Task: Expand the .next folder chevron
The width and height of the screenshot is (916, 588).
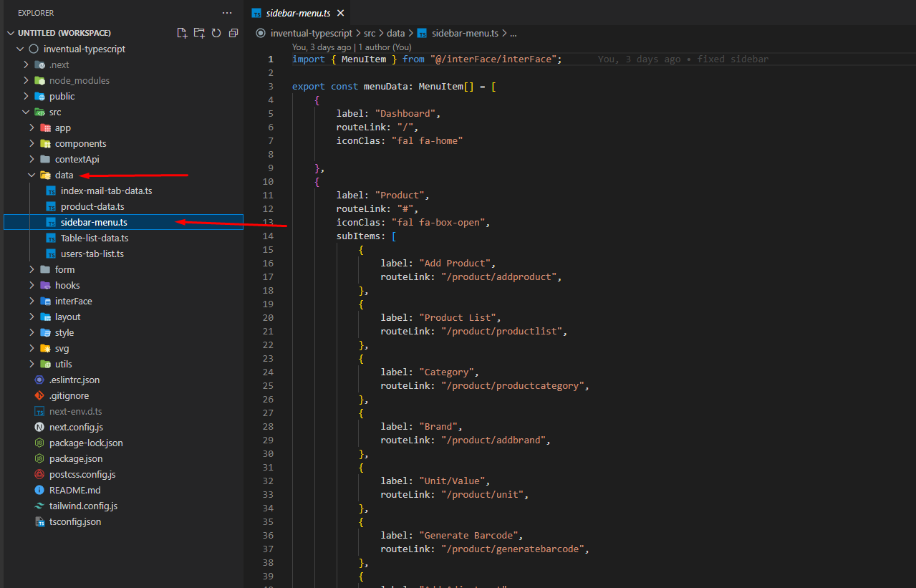Action: (x=26, y=64)
